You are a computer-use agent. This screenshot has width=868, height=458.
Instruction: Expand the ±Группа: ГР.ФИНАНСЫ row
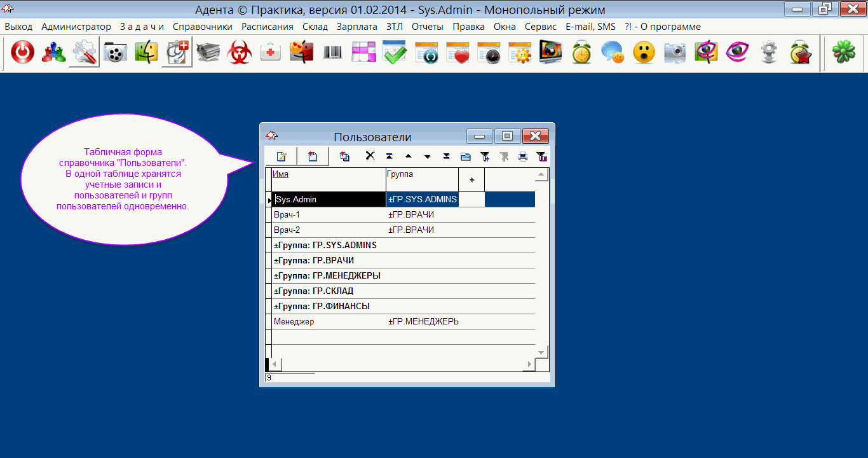[x=322, y=307]
